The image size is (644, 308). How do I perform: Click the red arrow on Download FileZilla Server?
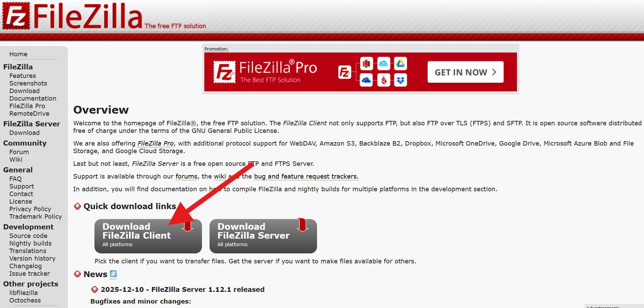click(x=303, y=225)
